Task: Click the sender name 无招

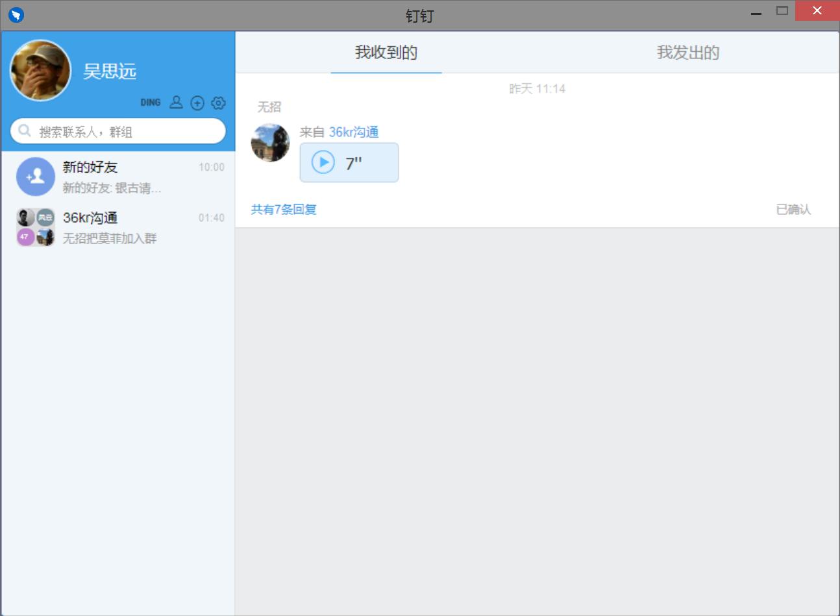Action: pyautogui.click(x=269, y=107)
